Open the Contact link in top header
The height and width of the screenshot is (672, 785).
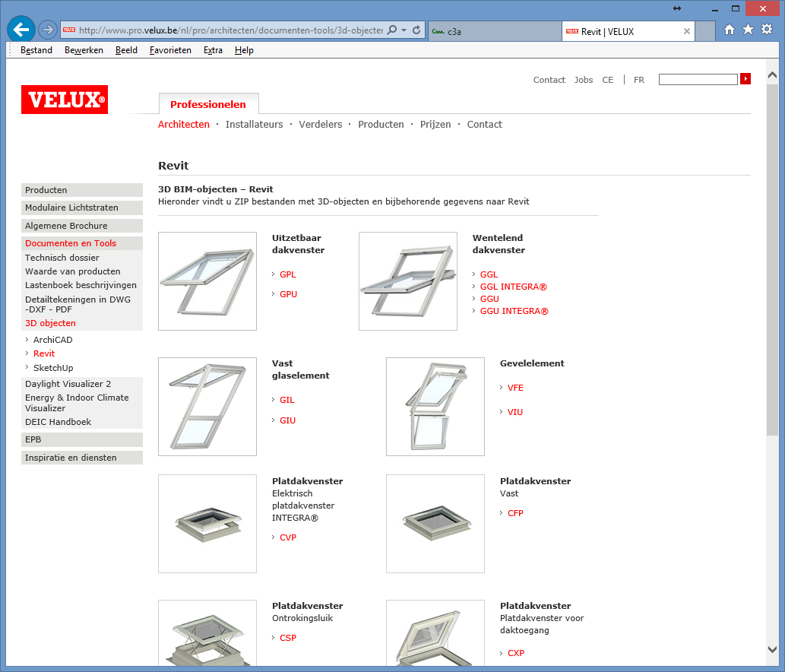click(549, 80)
